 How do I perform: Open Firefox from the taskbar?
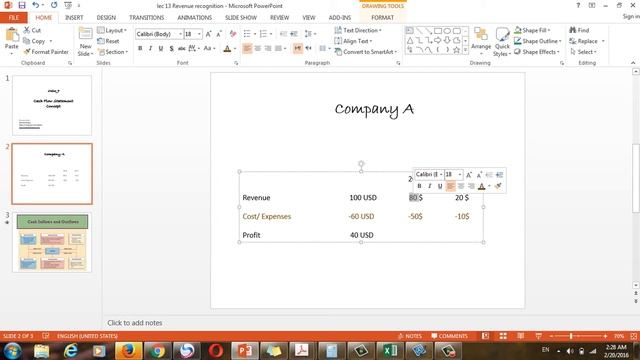click(x=128, y=351)
